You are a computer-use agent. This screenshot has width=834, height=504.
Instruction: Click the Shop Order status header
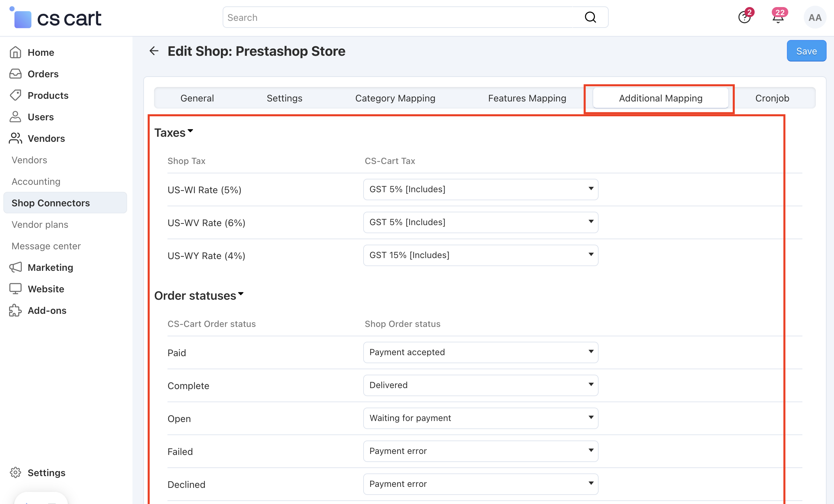[x=403, y=324]
